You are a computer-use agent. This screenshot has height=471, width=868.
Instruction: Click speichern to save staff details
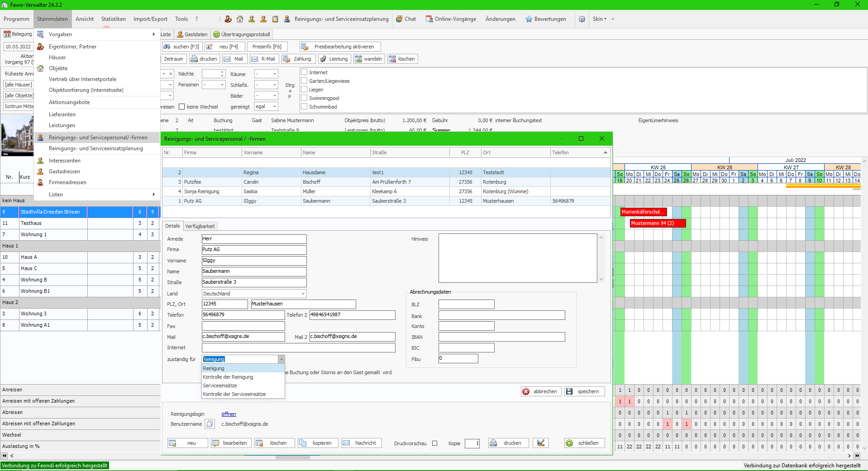point(584,391)
